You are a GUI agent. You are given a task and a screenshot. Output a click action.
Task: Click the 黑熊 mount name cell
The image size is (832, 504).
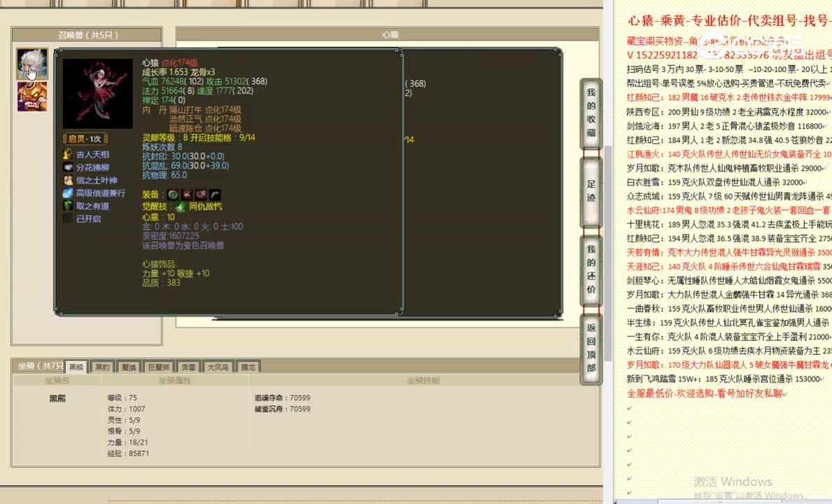pyautogui.click(x=57, y=398)
